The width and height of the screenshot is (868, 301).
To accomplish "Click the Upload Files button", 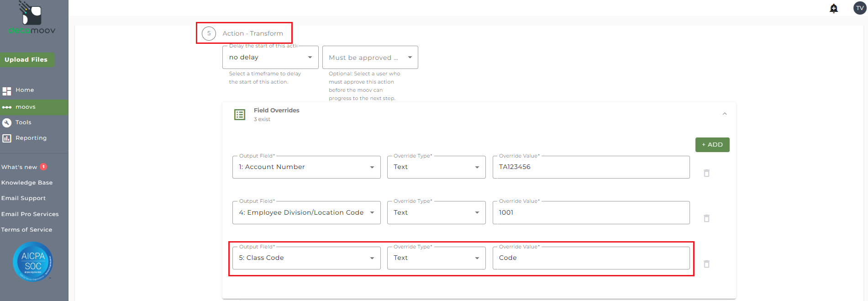I will pyautogui.click(x=26, y=60).
